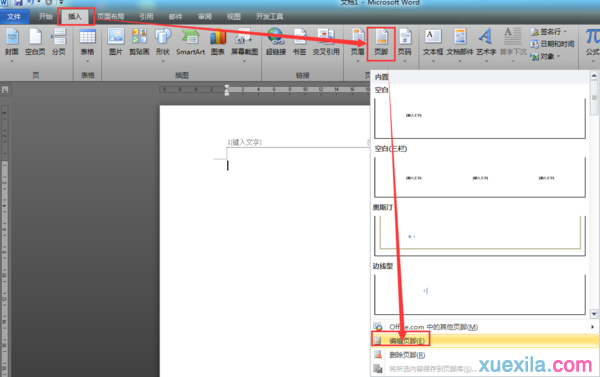The image size is (600, 377).
Task: Open the 文件 (File) tab
Action: pyautogui.click(x=14, y=16)
